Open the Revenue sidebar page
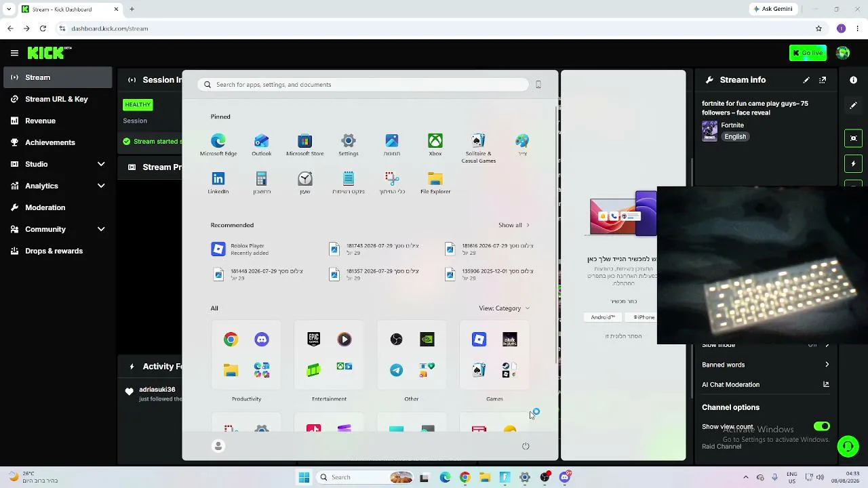The height and width of the screenshot is (488, 868). 58,121
